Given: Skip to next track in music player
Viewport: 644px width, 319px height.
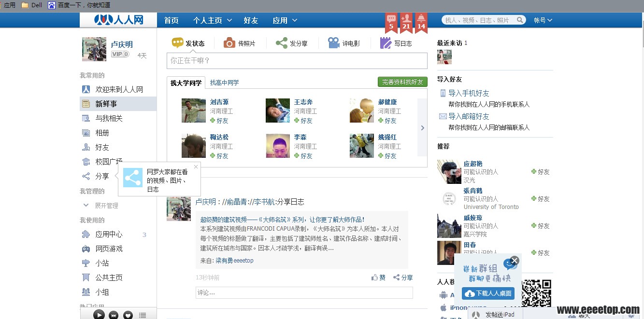Looking at the screenshot, I should click(114, 315).
